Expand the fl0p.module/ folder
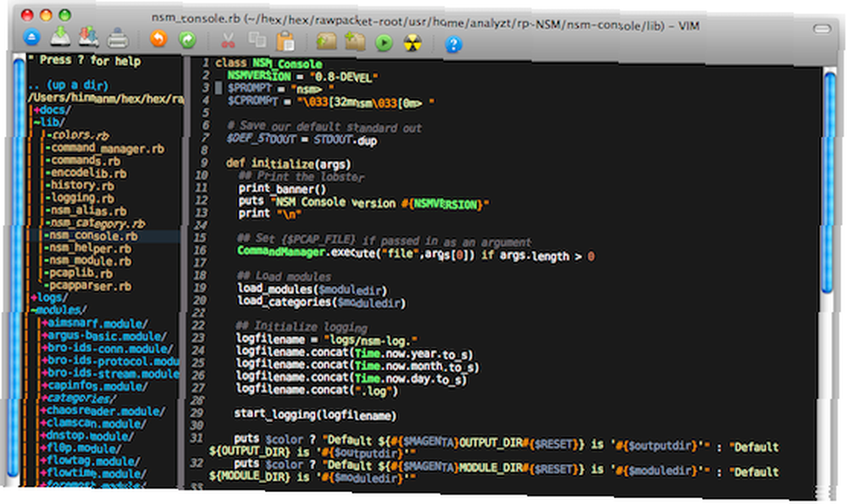The width and height of the screenshot is (847, 504). (81, 448)
